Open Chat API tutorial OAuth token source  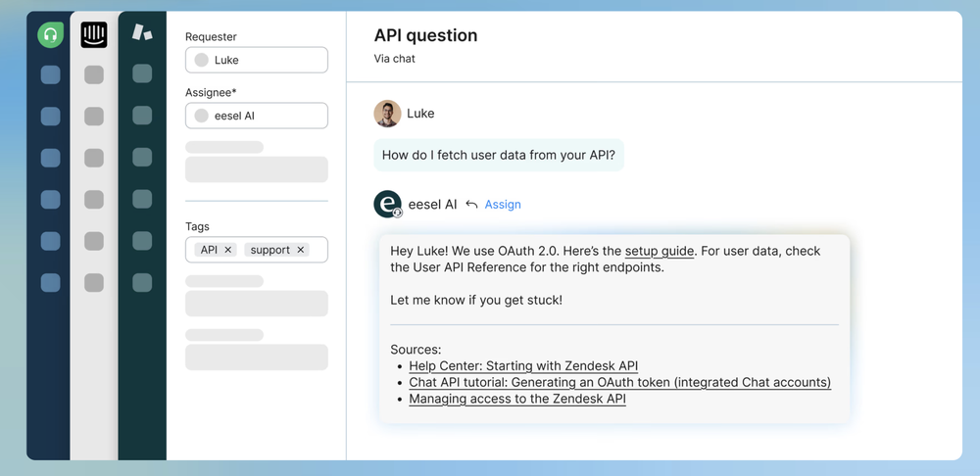pyautogui.click(x=620, y=382)
